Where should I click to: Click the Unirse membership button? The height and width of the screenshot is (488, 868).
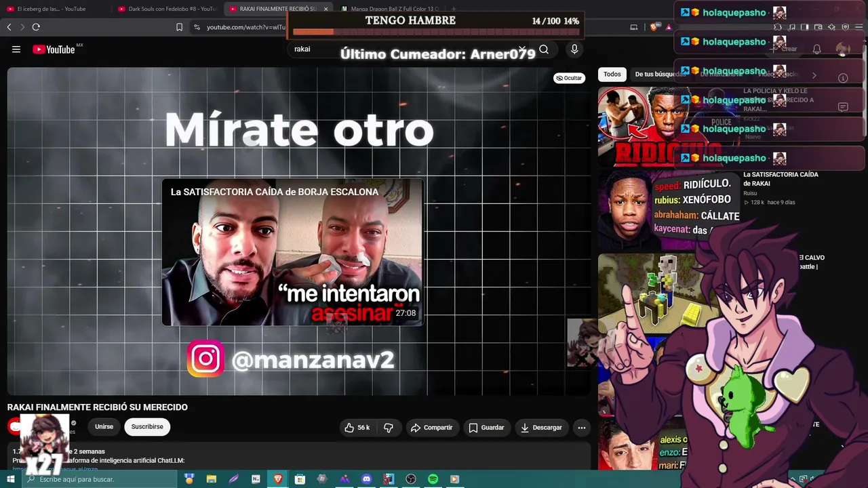[x=104, y=427]
